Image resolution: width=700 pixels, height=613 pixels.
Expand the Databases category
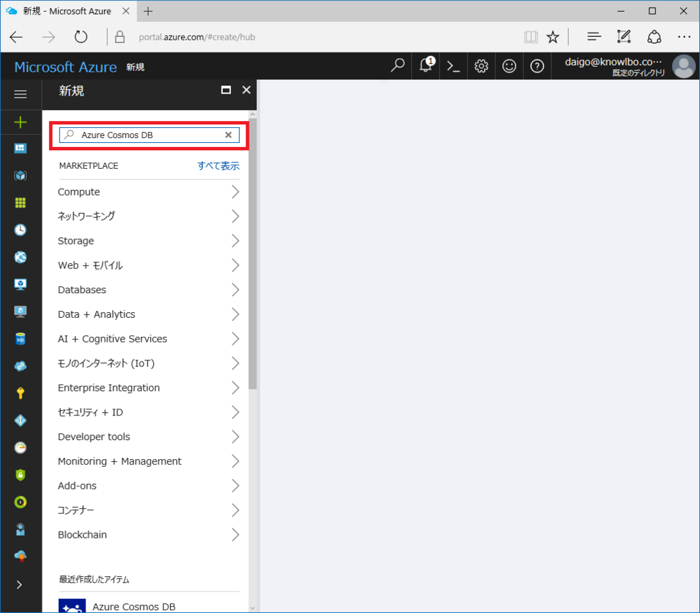(148, 290)
